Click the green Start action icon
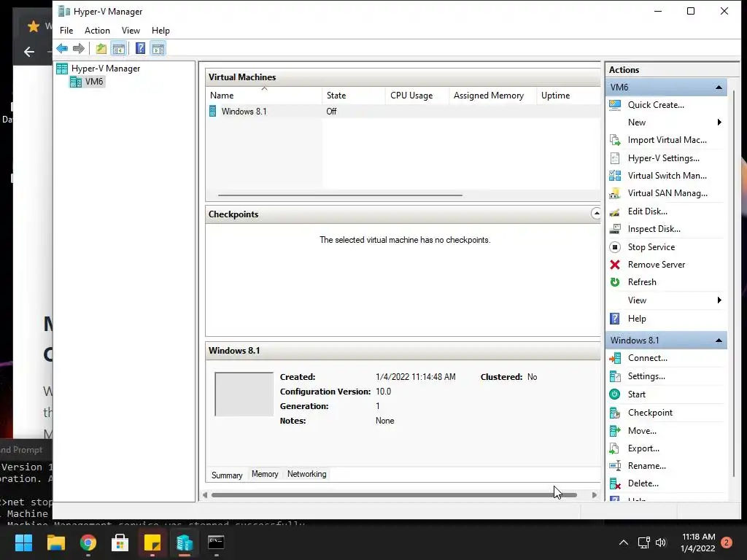Screen dimensions: 747x560 click(615, 394)
